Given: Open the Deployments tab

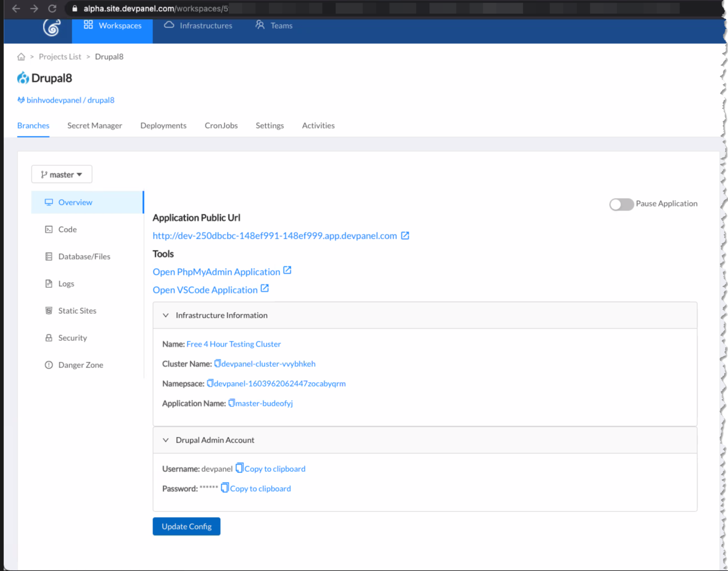Looking at the screenshot, I should 163,126.
